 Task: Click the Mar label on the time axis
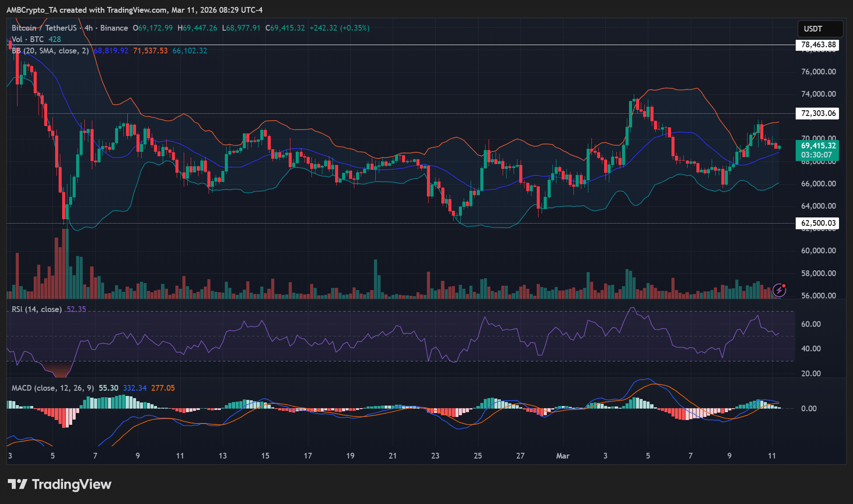[563, 456]
